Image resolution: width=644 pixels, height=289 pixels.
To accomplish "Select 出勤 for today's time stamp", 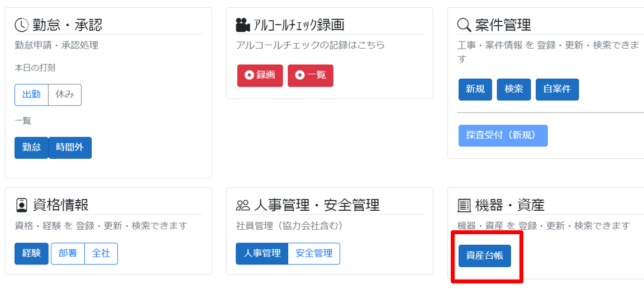I will click(32, 95).
